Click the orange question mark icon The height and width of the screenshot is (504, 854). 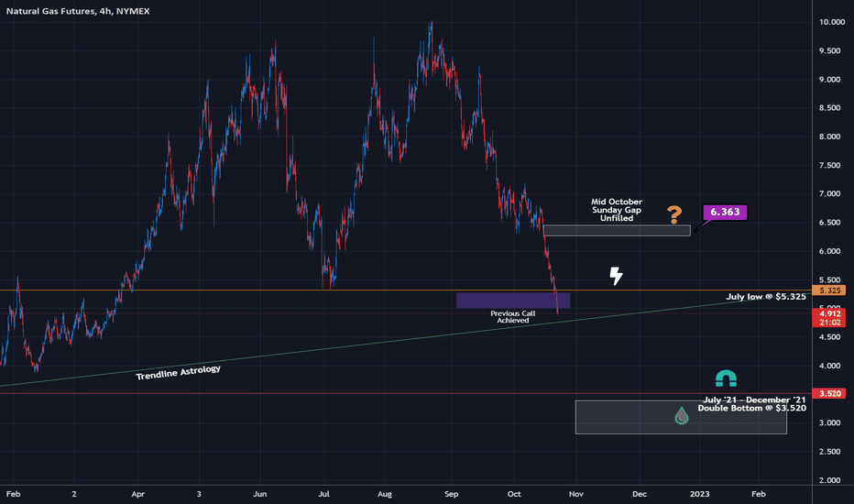pos(674,214)
